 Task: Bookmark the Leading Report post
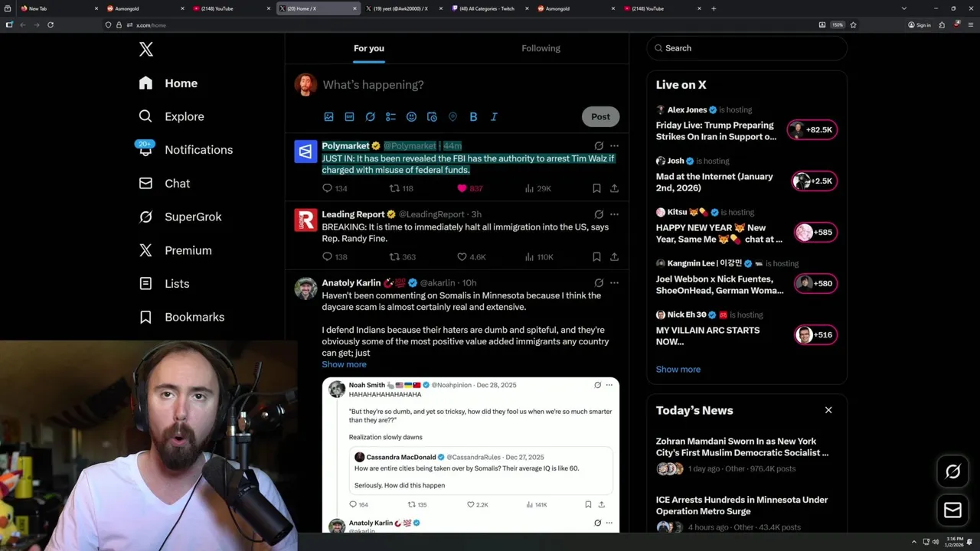pos(596,257)
